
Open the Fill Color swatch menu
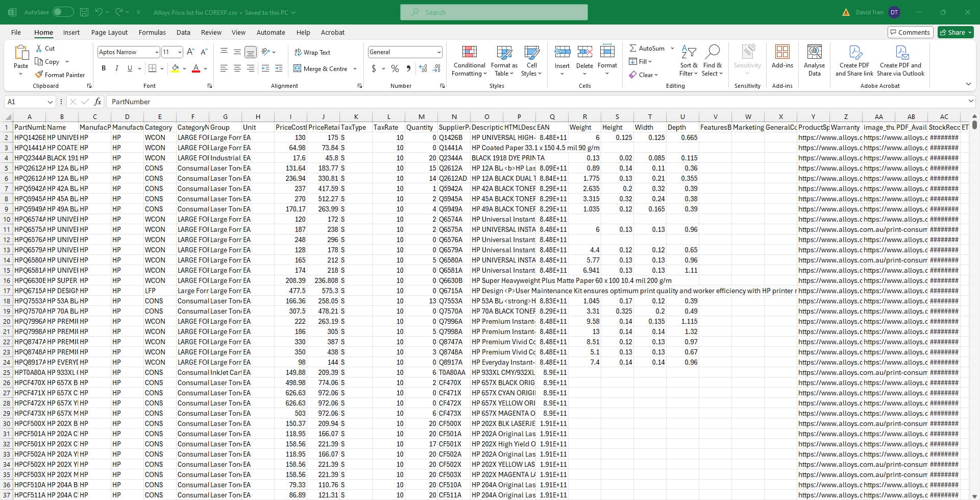click(176, 68)
